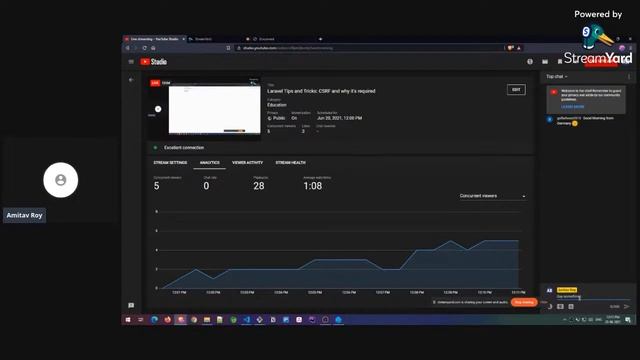Open the chat options three-dot menu

point(629,76)
